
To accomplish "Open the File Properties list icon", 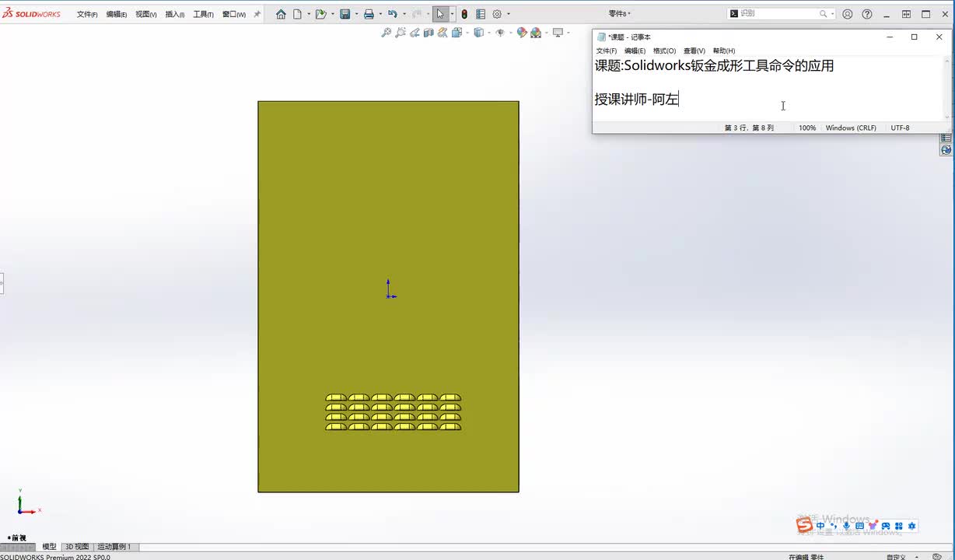I will point(481,14).
